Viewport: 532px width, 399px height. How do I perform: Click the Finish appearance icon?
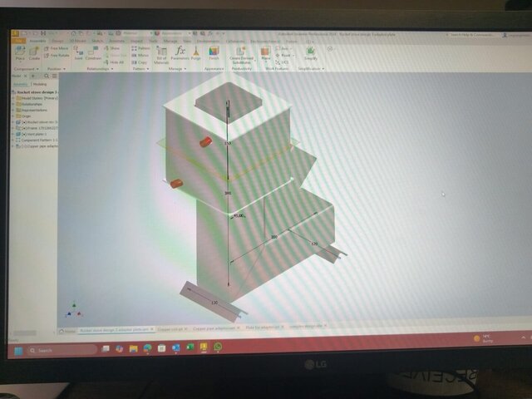click(214, 53)
